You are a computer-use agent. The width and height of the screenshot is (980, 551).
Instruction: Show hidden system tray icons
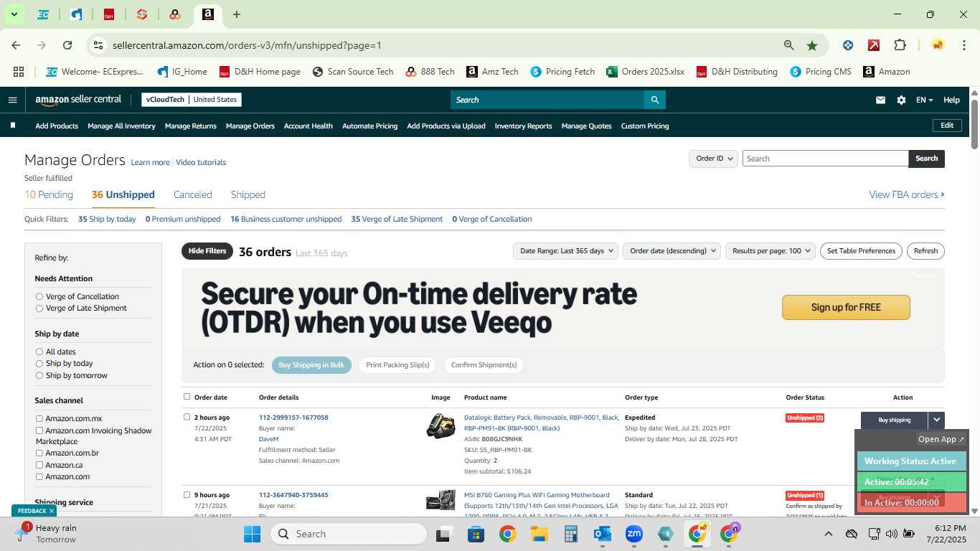pos(828,534)
